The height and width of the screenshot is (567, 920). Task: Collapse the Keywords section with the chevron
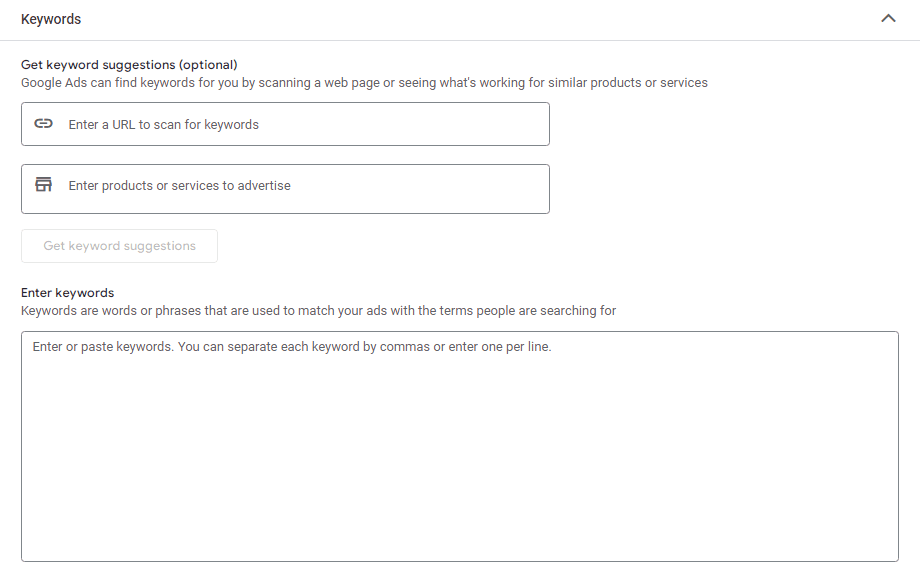point(888,19)
